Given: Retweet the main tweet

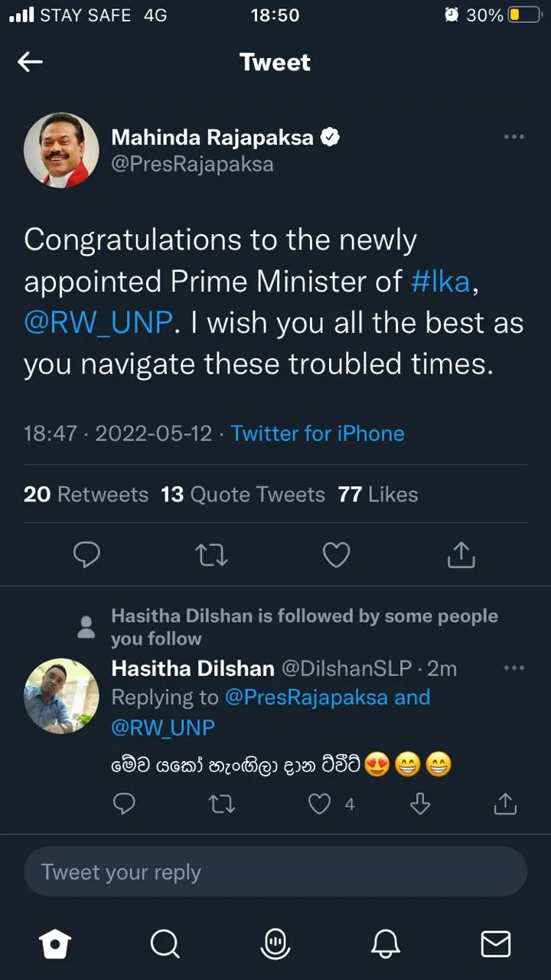Looking at the screenshot, I should click(x=211, y=555).
